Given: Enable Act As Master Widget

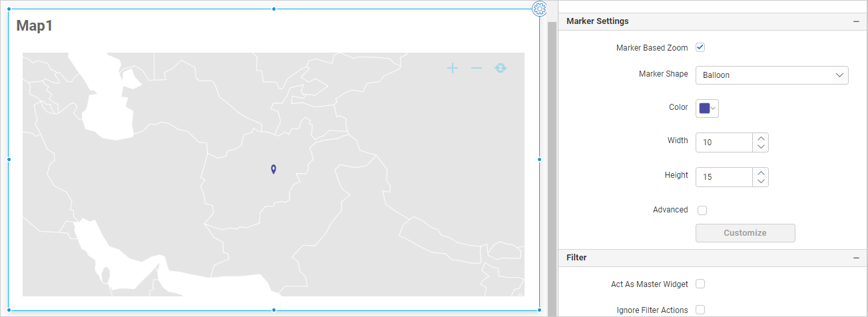Looking at the screenshot, I should [700, 284].
